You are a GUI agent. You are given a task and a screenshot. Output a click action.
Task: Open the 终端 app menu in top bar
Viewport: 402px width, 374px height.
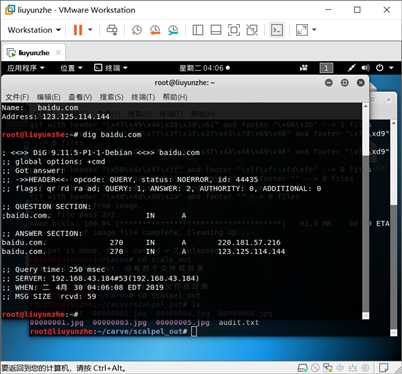(111, 68)
